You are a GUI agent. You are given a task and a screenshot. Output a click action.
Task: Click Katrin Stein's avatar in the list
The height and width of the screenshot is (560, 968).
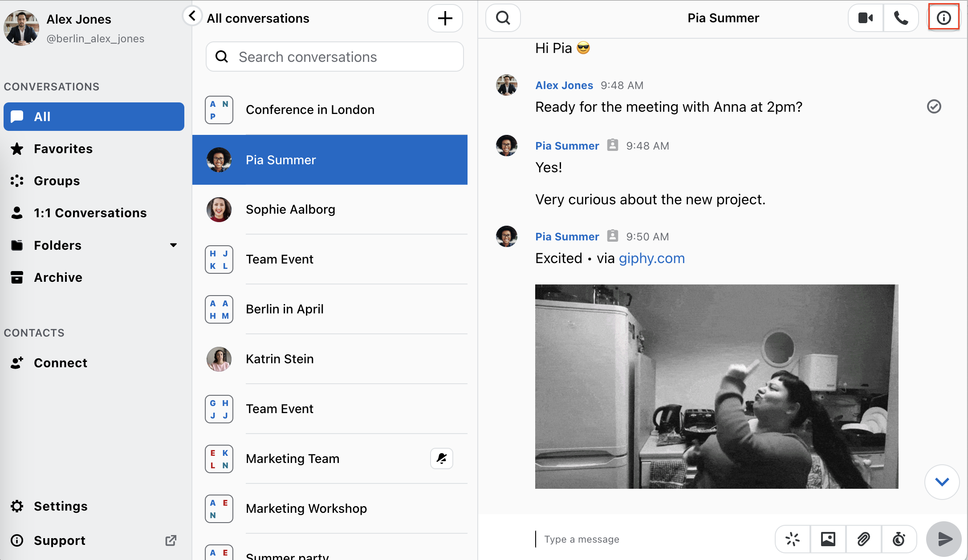(219, 359)
